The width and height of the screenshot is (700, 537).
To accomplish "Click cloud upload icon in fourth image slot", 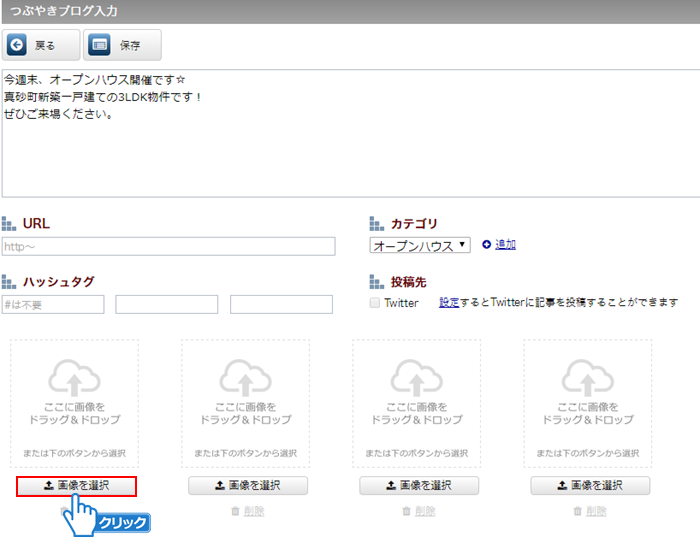I will [588, 378].
